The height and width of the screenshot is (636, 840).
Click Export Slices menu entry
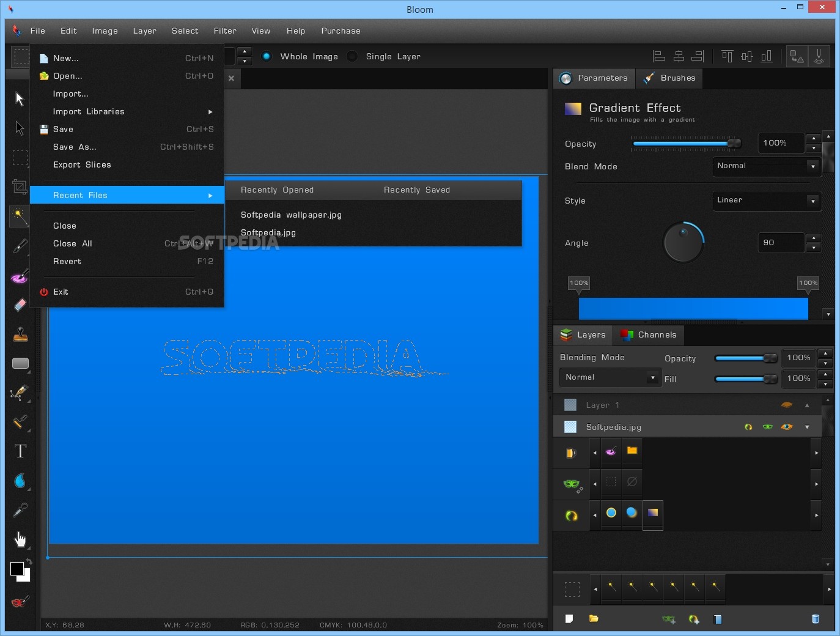[127, 165]
